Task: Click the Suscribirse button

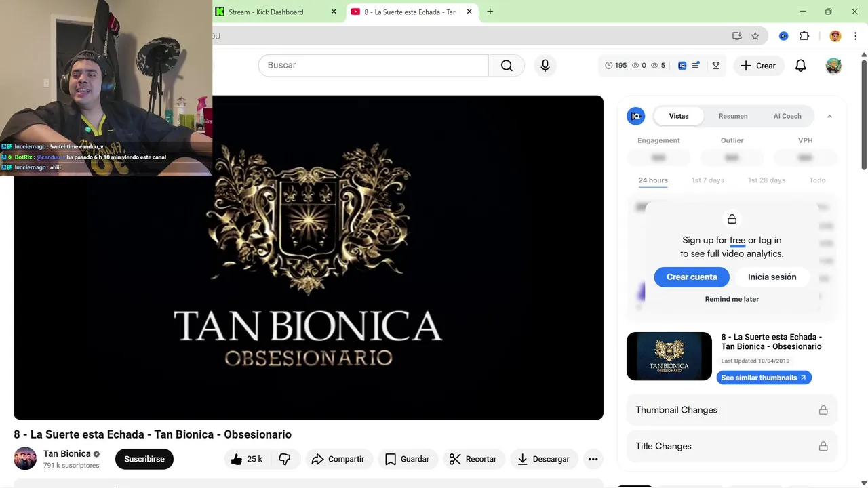Action: pos(144,459)
